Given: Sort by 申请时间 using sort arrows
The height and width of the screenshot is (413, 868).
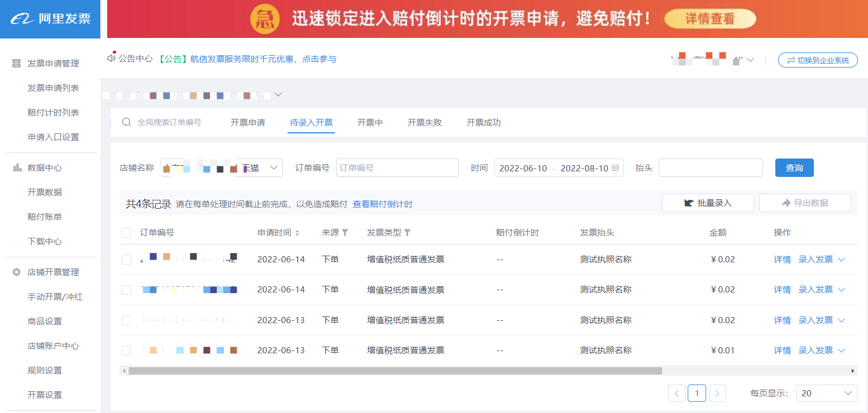Looking at the screenshot, I should coord(297,233).
